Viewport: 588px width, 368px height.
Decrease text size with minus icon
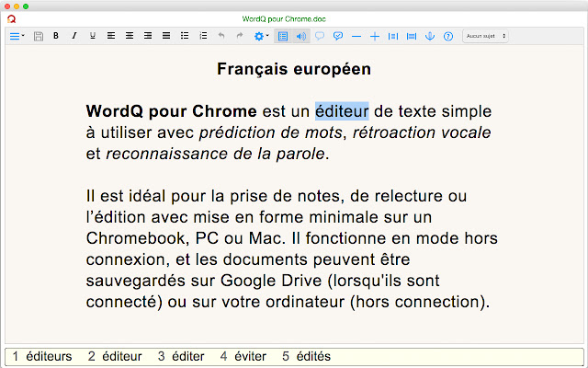(x=356, y=37)
